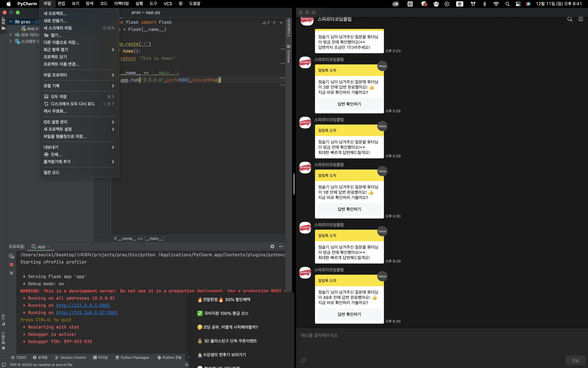Choose 절전 모드 at the menu bottom
588x368 pixels.
pyautogui.click(x=79, y=172)
